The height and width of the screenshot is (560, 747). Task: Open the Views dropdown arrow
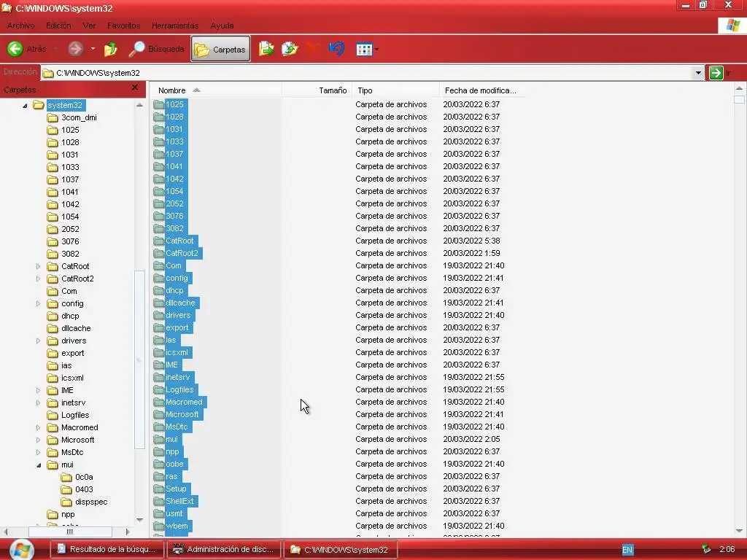pos(377,49)
